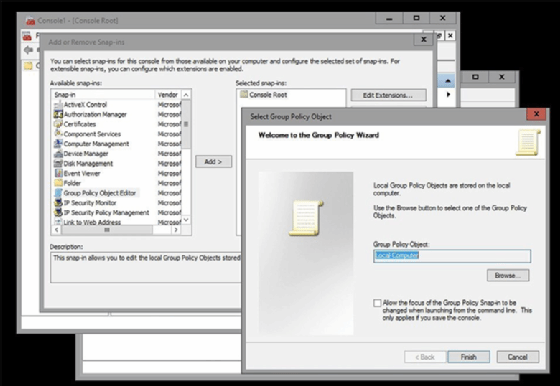Select Link to Web Address entry
This screenshot has height=386, width=560.
[x=92, y=222]
